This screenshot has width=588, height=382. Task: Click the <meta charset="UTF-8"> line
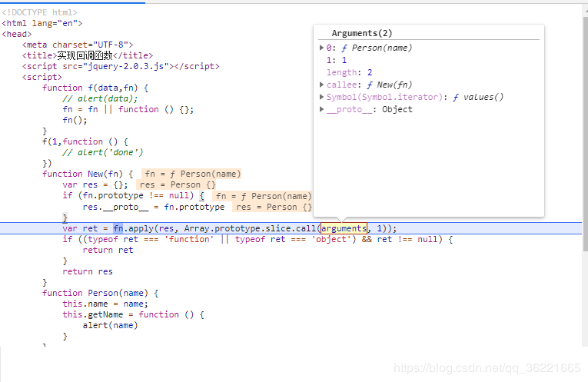click(78, 45)
